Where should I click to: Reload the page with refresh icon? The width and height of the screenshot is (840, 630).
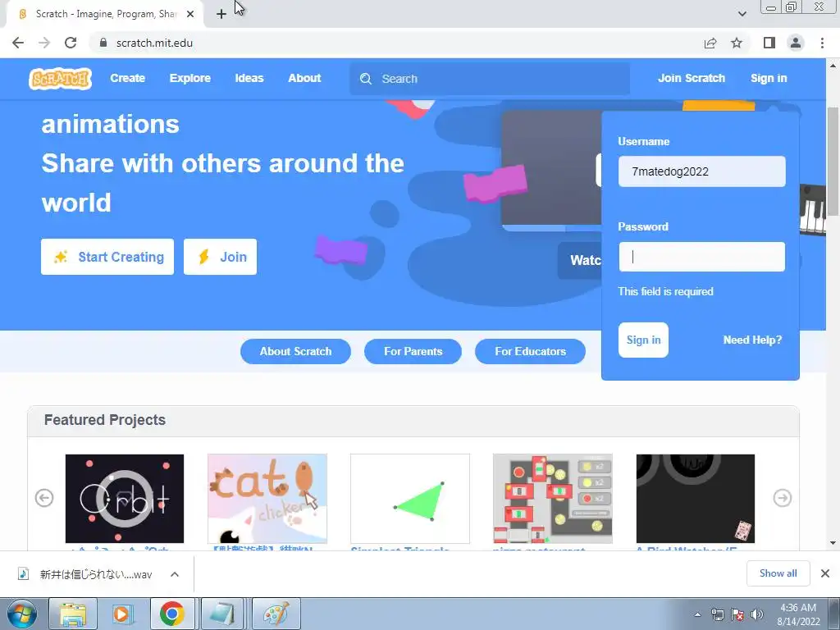[x=71, y=43]
